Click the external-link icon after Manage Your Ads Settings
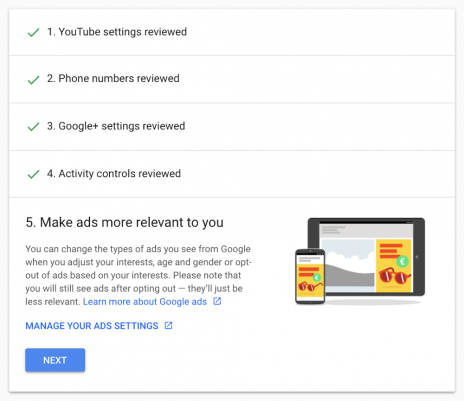Viewport: 464px width, 401px height. click(x=168, y=326)
